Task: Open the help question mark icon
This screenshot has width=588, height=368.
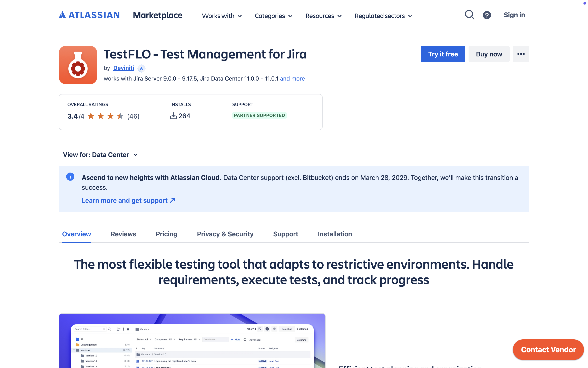Action: pos(487,15)
